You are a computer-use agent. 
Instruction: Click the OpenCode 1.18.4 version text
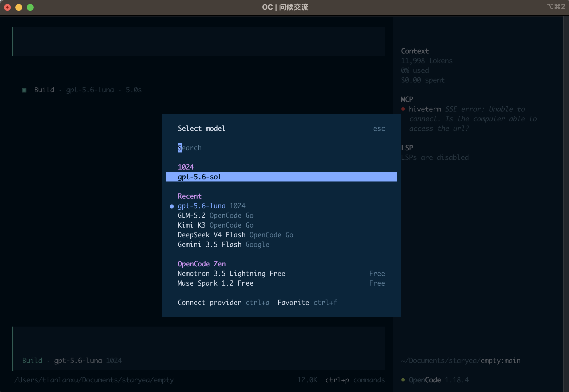[439, 380]
